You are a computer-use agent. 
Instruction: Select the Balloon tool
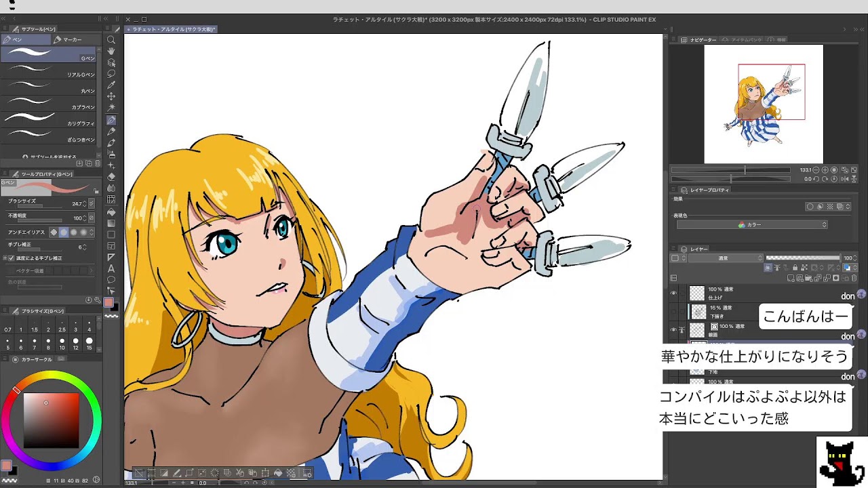click(111, 280)
